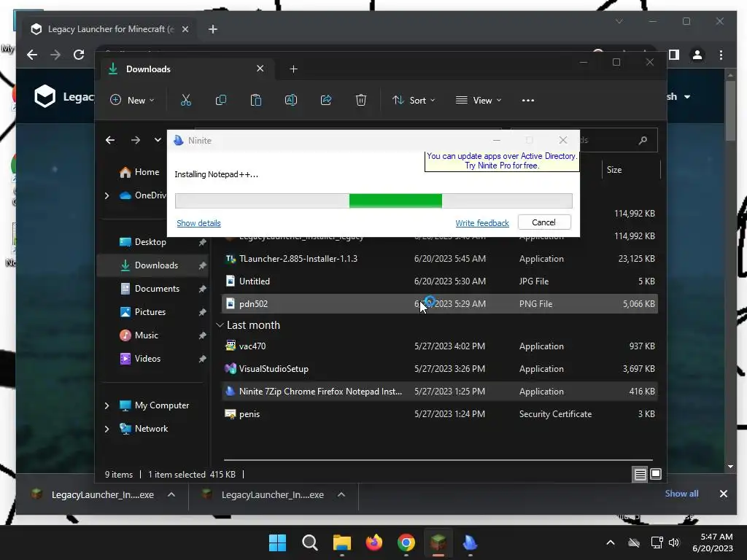Click Chrome's back navigation arrow
The width and height of the screenshot is (747, 560).
click(x=32, y=55)
